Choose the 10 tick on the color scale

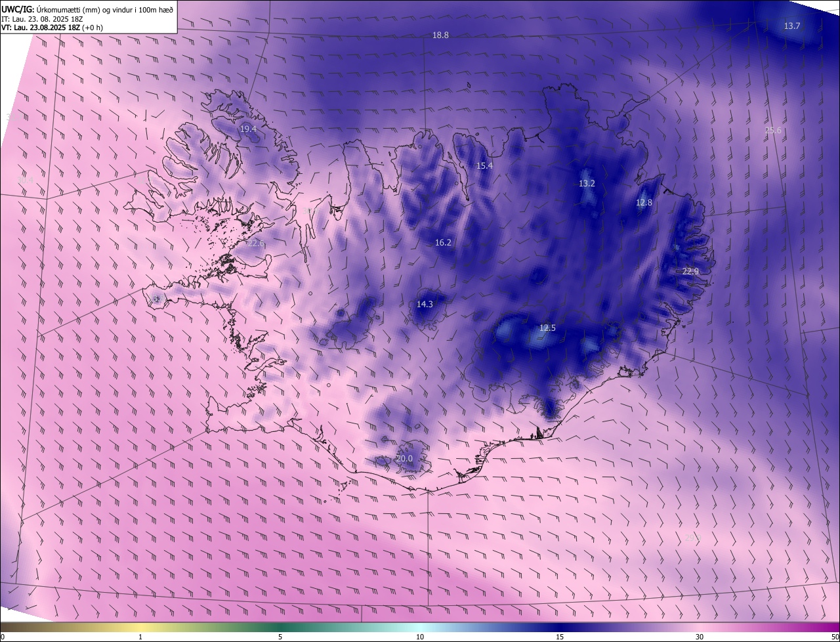(420, 637)
